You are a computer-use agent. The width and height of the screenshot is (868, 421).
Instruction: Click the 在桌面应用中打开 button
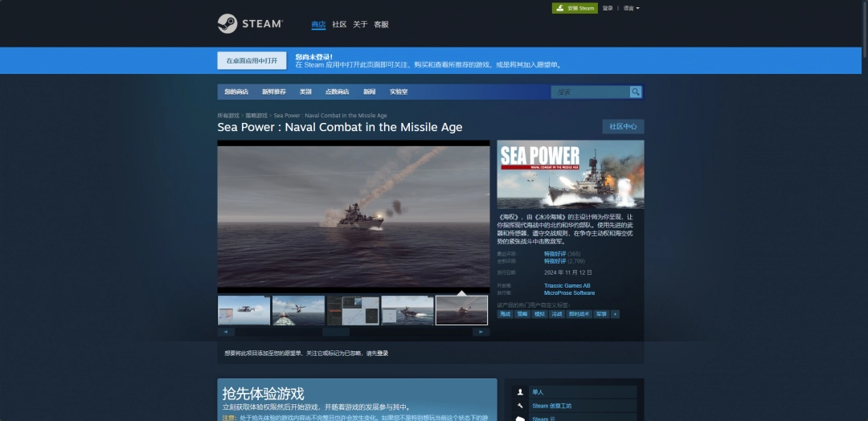click(252, 61)
